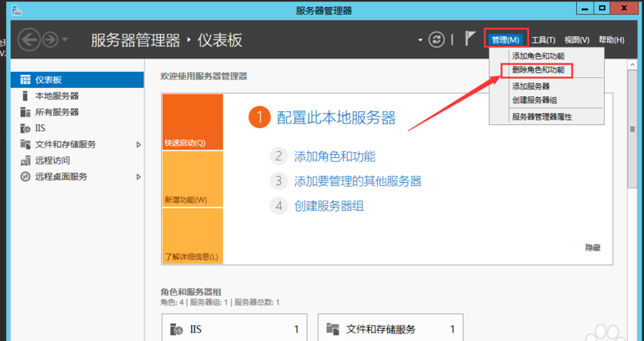Screen dimensions: 644x341
Task: Click the role count summary text
Action: tap(220, 302)
